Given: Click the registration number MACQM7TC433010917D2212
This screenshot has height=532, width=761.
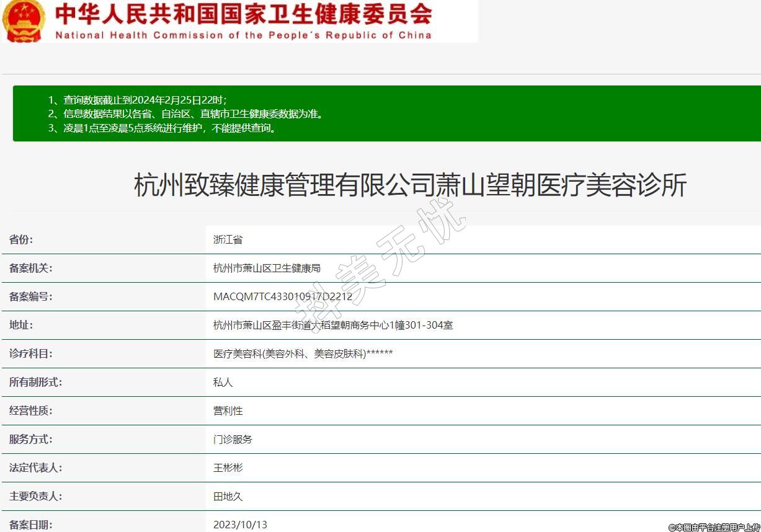Looking at the screenshot, I should coord(282,296).
